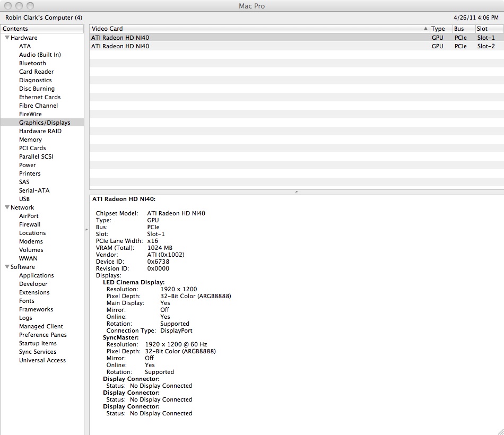Image resolution: width=504 pixels, height=435 pixels.
Task: Click the Network category label
Action: (22, 207)
